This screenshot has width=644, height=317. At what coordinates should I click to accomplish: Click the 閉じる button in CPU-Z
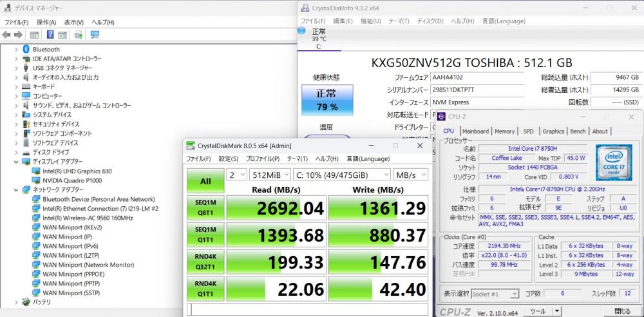click(x=622, y=311)
